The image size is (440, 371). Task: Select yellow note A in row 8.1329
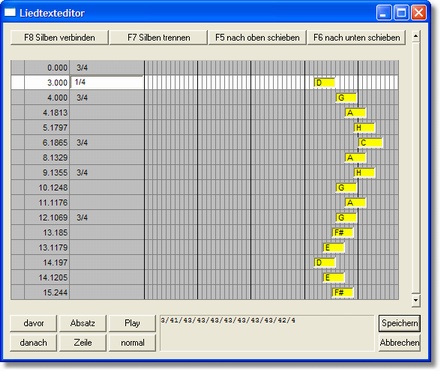click(x=355, y=158)
